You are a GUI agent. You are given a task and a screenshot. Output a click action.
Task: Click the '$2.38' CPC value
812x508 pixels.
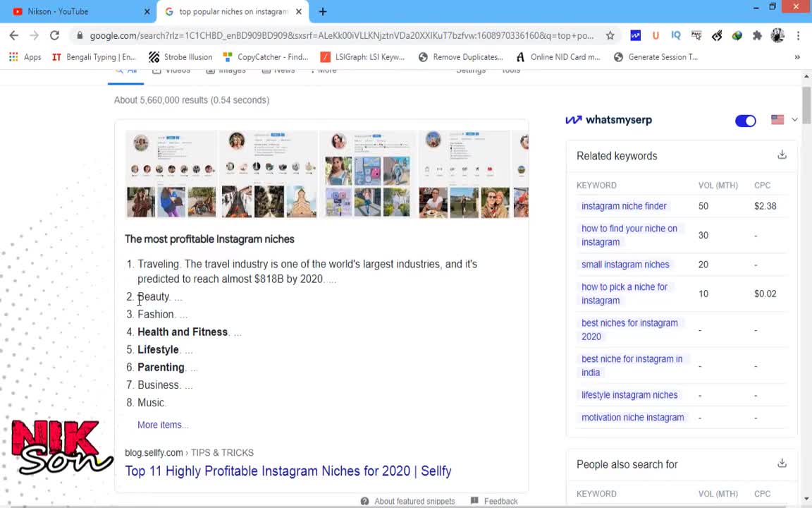pos(765,206)
